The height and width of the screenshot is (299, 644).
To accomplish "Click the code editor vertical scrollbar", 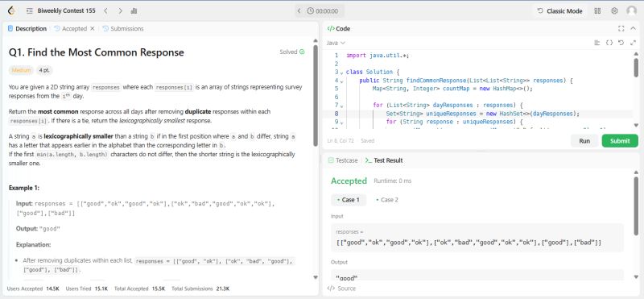I will tap(636, 68).
